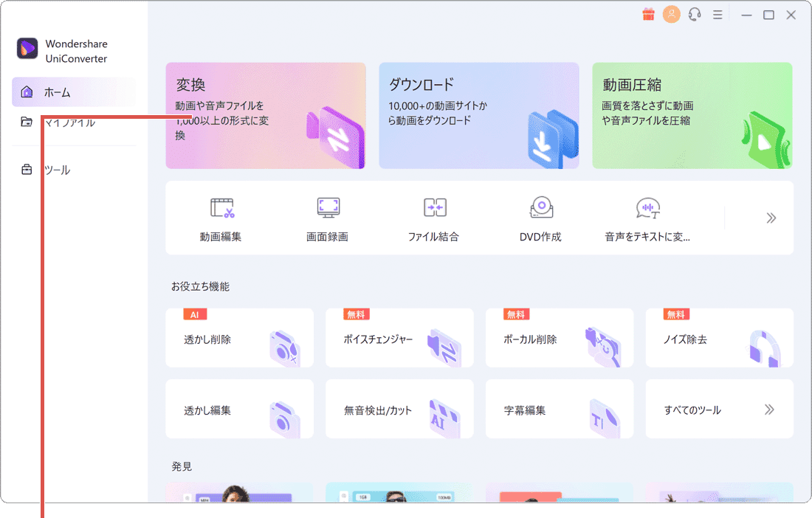Click the ファイル結合 merge files icon
Screen dimensions: 812x518
coord(434,218)
